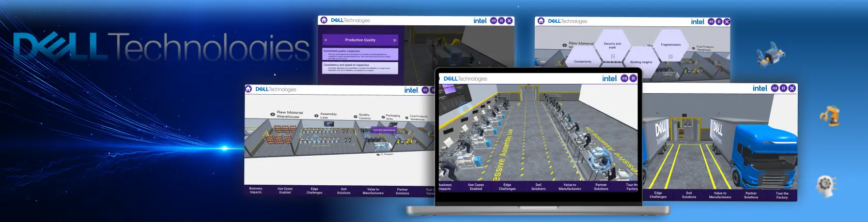The height and width of the screenshot is (222, 868).
Task: Open Use Cases Enabled in map window
Action: point(285,190)
